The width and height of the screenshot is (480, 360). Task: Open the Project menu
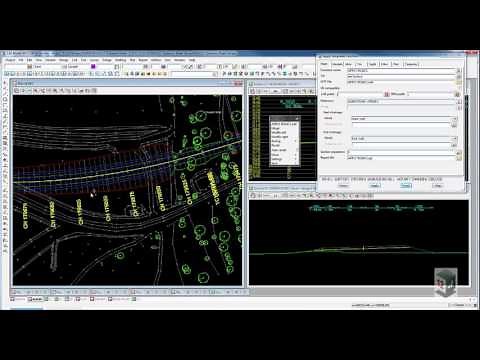coord(10,60)
